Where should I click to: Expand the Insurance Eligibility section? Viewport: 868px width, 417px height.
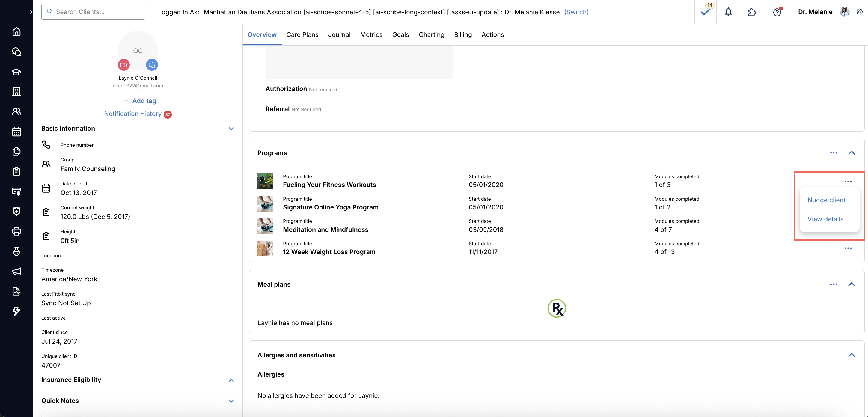231,380
